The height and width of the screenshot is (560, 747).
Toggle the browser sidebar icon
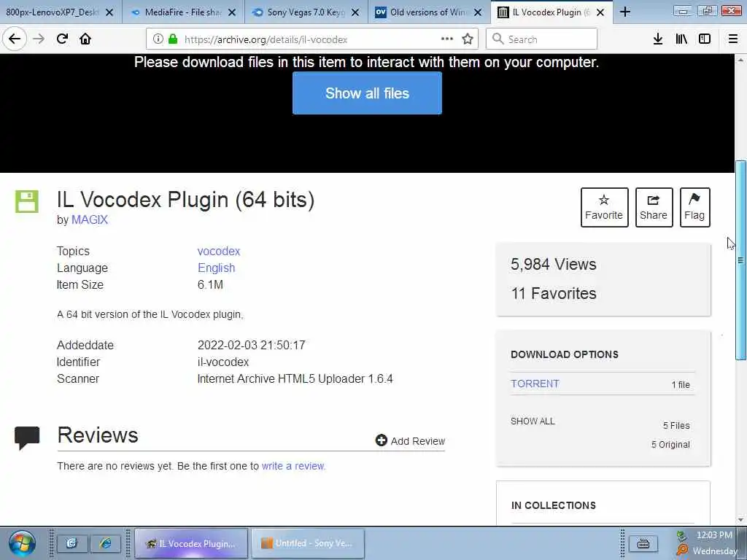[705, 39]
